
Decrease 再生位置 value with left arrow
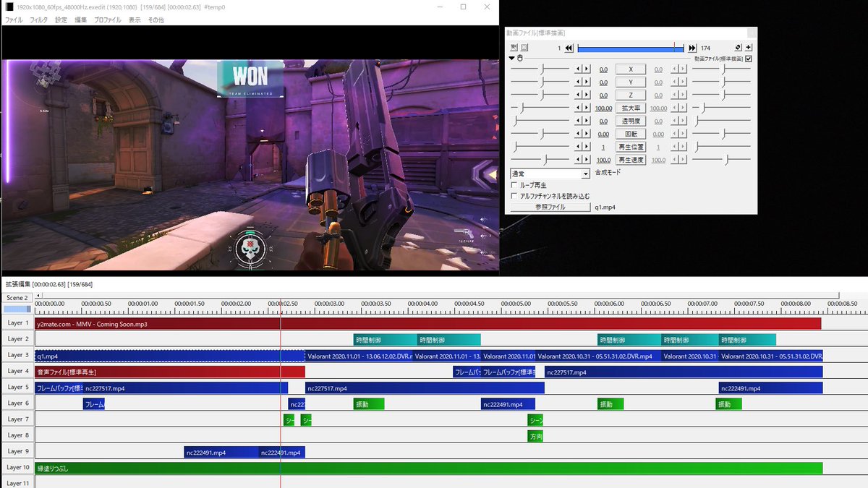(578, 147)
